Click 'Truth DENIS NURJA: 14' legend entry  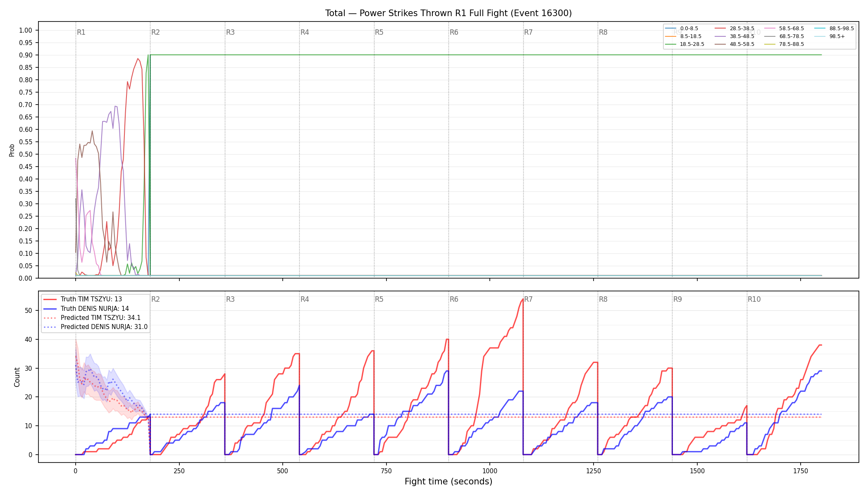pos(86,308)
